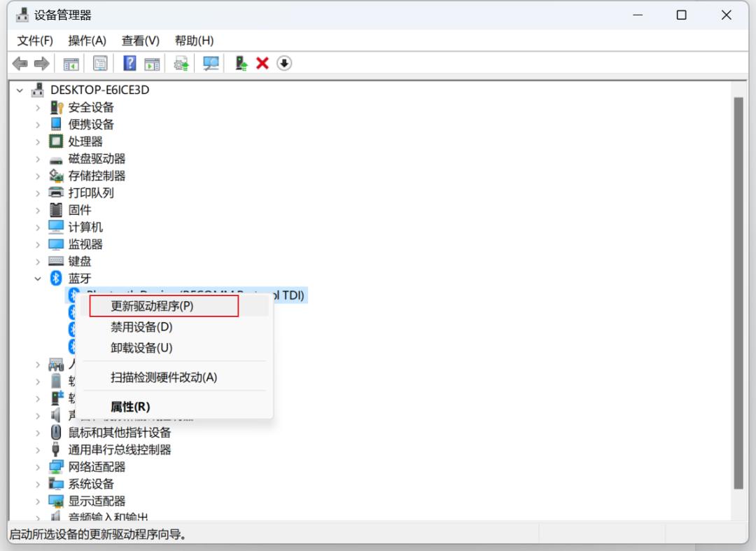Click the Device Manager title bar icon
This screenshot has height=551, width=756.
pos(22,15)
